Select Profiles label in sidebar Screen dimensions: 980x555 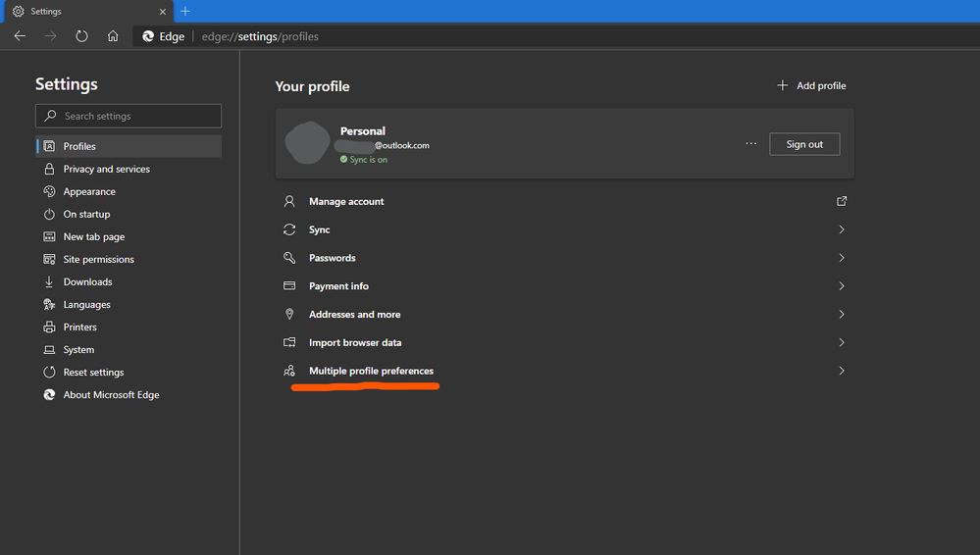[79, 146]
